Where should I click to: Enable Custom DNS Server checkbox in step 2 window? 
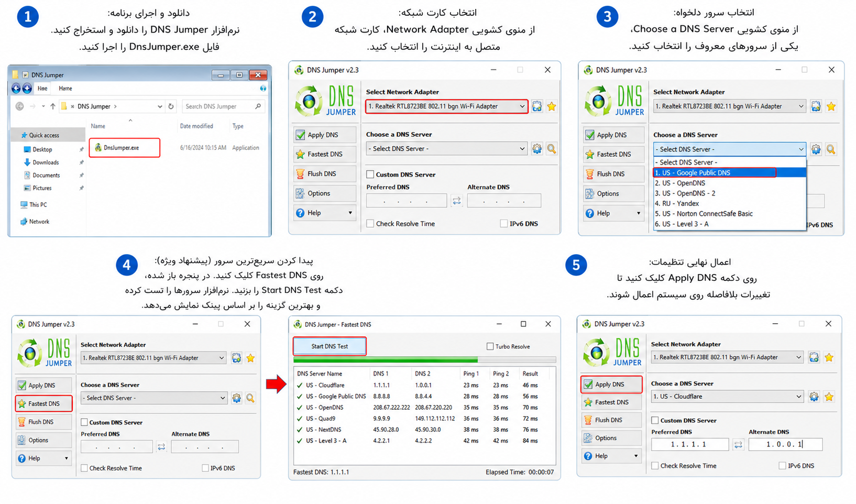[x=370, y=174]
